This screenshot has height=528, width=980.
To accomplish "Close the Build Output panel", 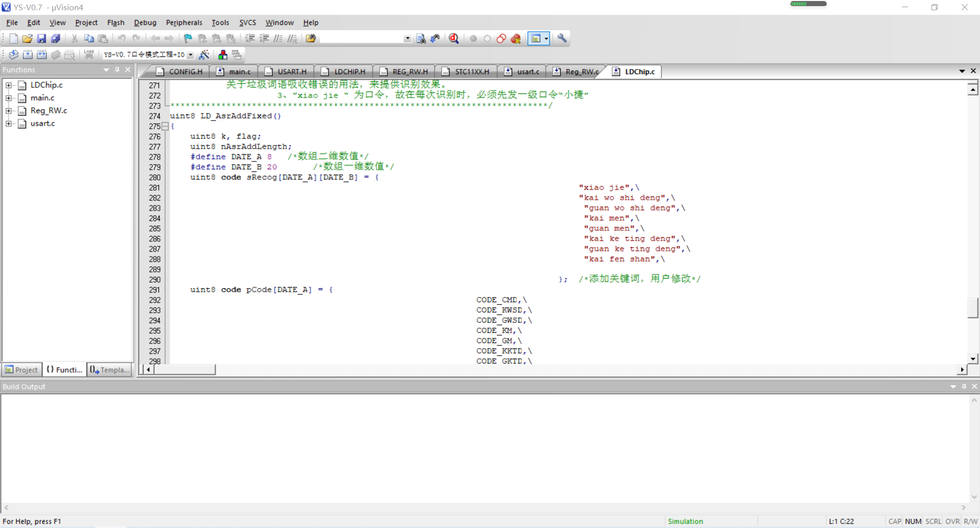I will coord(974,387).
